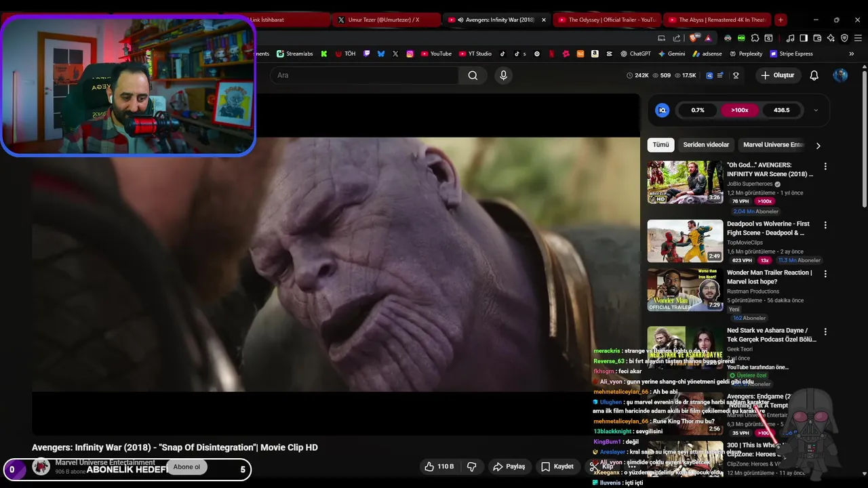Click the >100x vidIQ score pill
868x488 pixels.
pos(740,110)
